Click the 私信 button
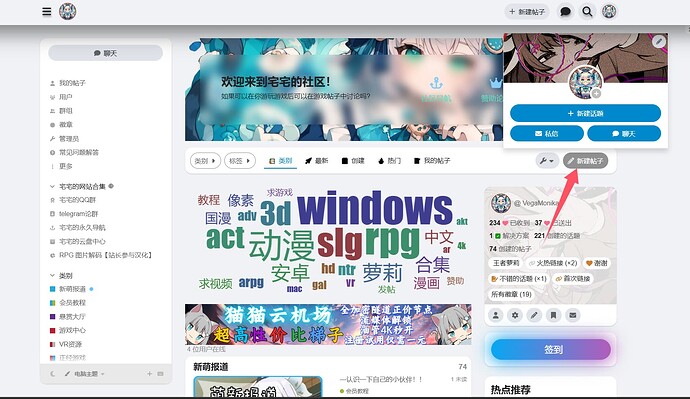The image size is (690, 399). click(547, 133)
